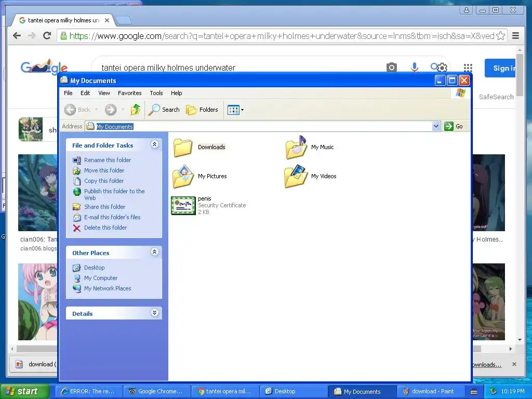Click E-mail this folder's files
The image size is (532, 399).
(x=112, y=217)
